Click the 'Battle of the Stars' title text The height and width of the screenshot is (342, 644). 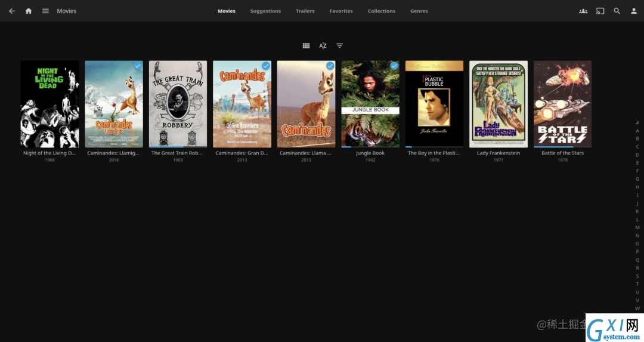point(562,153)
